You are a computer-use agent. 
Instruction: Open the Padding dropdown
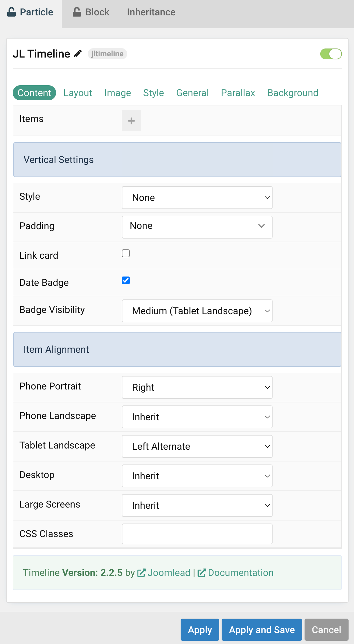coord(197,227)
